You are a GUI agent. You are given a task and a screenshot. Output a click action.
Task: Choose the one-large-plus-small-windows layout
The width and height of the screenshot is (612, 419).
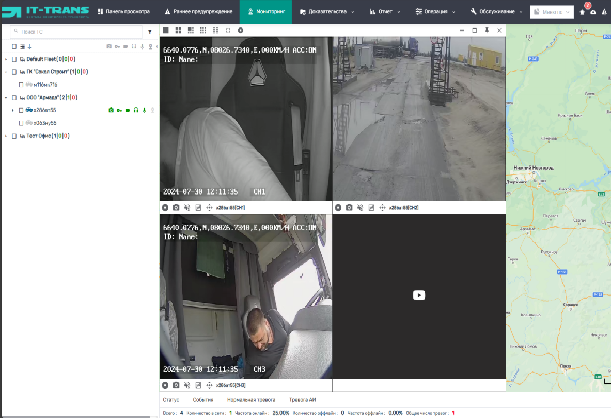pyautogui.click(x=190, y=30)
